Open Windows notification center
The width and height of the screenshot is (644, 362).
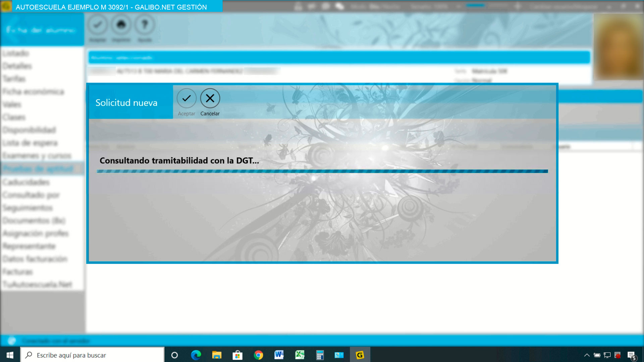coord(632,355)
